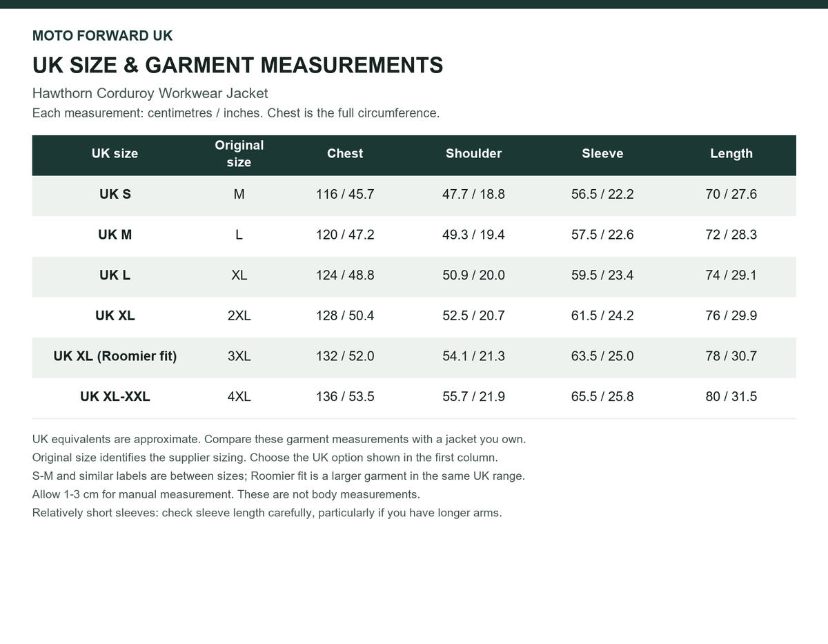Click sleeve value 56.5 / 22.2
This screenshot has height=644, width=828.
pos(602,194)
